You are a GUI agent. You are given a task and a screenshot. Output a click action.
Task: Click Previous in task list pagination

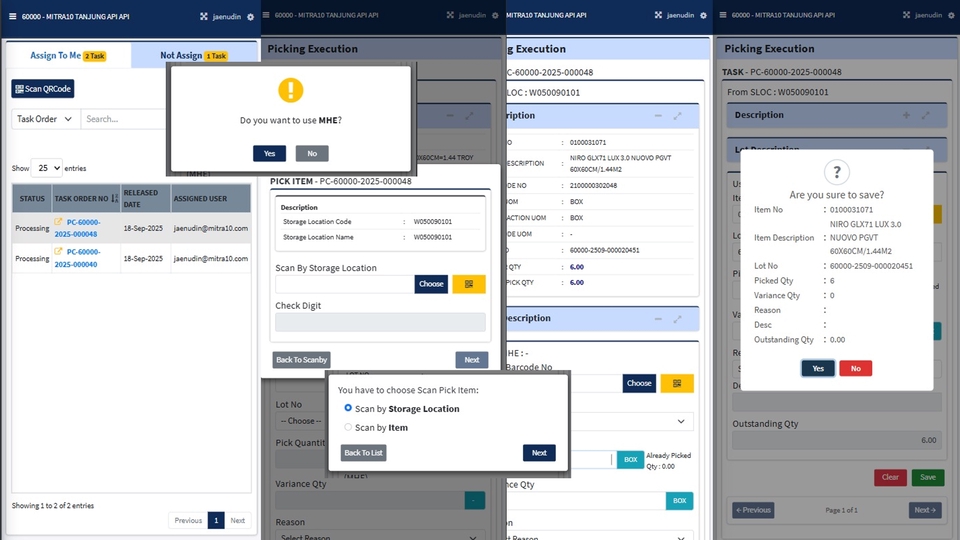click(x=188, y=520)
